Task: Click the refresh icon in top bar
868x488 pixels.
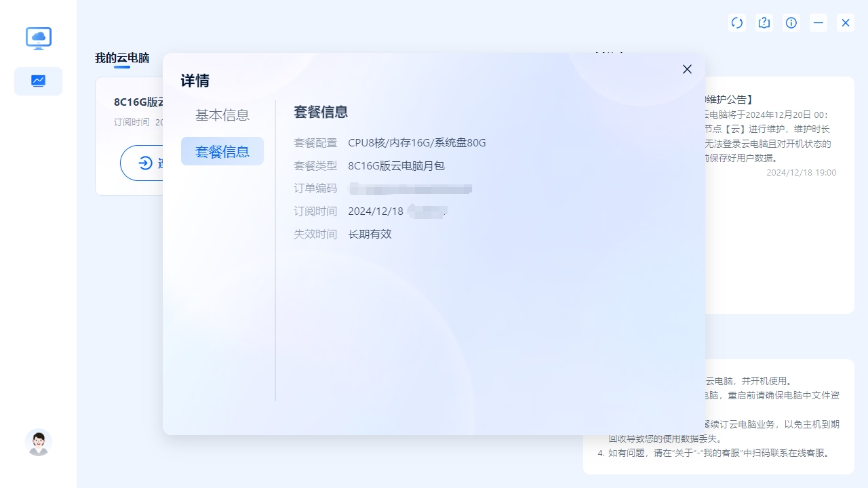Action: click(737, 23)
